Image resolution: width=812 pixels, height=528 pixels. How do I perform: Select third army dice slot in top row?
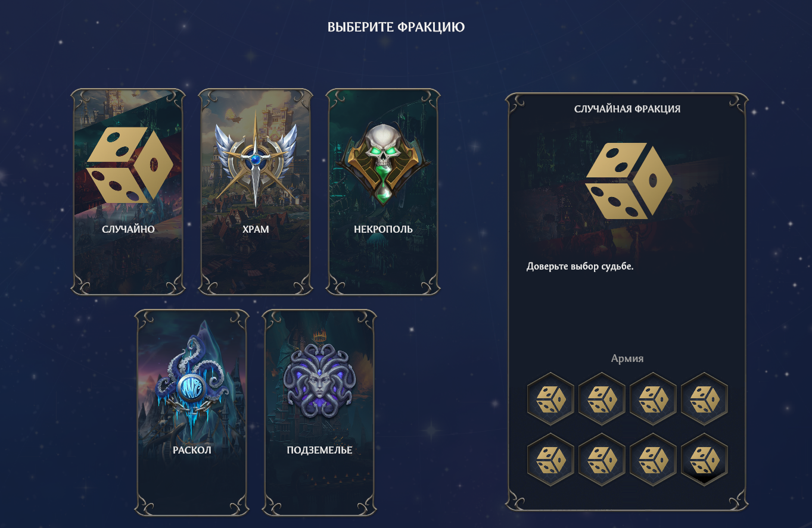pyautogui.click(x=653, y=399)
